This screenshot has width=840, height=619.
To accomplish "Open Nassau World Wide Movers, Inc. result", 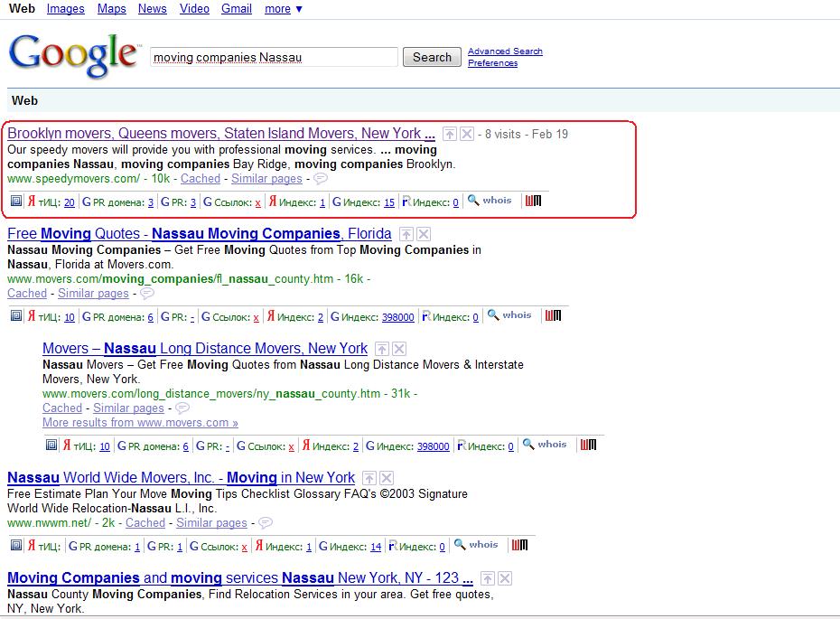I will 181,477.
